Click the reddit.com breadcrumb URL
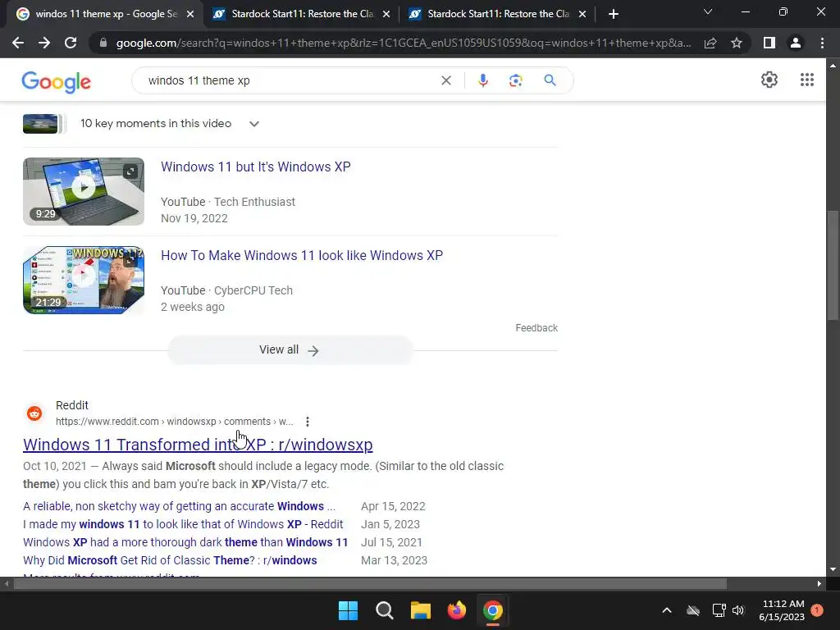Viewport: 840px width, 630px height. coord(174,422)
